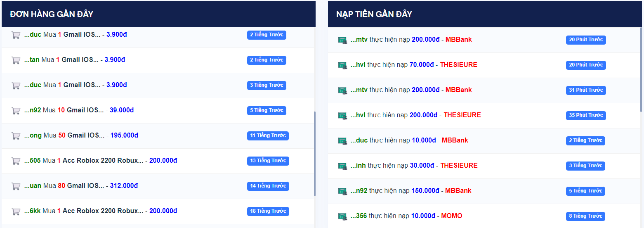
Task: Click cart icon in ...duc order from 3 Tiếng Trước
Action: [x=16, y=85]
